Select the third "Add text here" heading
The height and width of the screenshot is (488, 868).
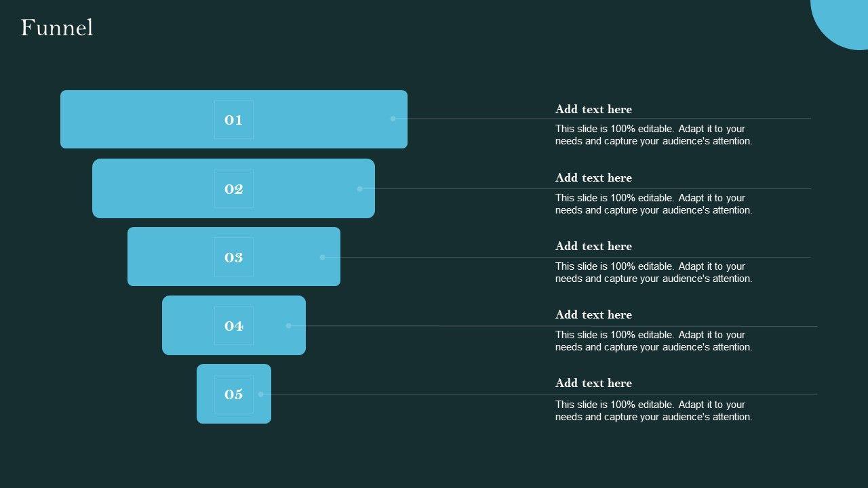(x=593, y=246)
